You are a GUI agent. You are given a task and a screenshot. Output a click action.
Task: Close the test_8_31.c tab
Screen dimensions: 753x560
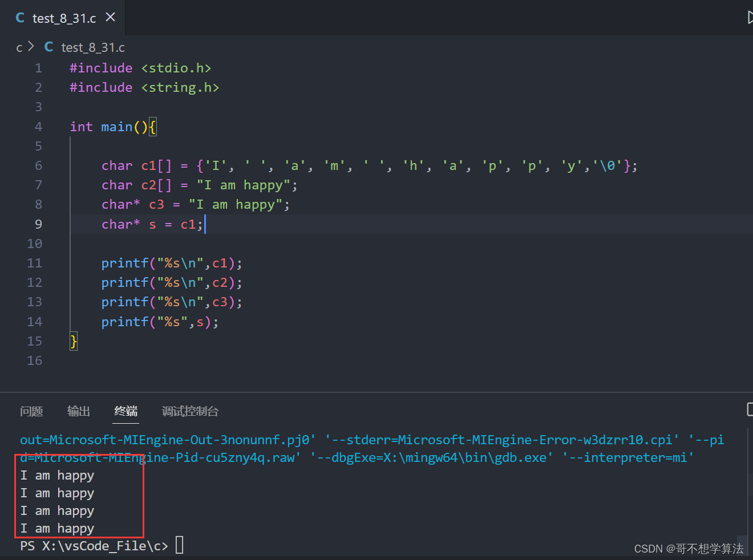(111, 18)
